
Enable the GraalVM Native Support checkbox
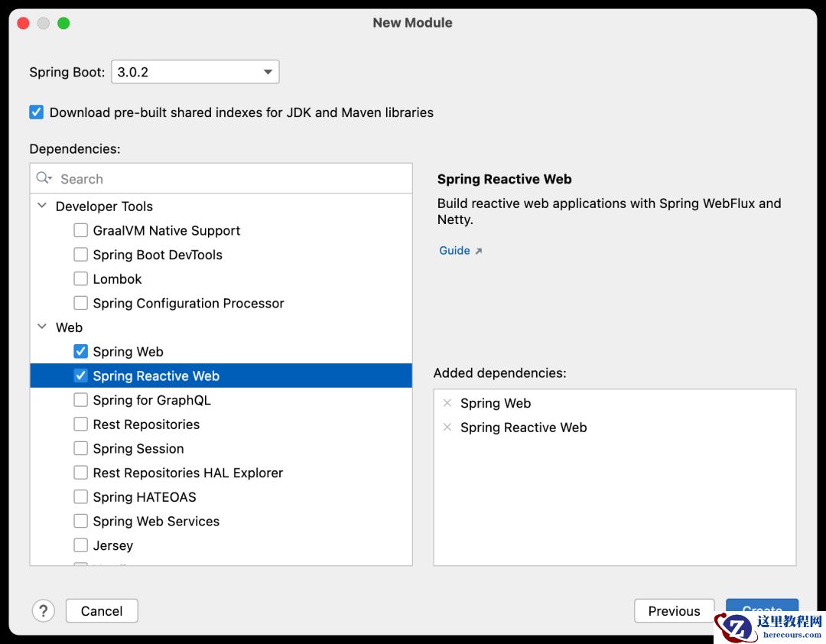point(81,230)
